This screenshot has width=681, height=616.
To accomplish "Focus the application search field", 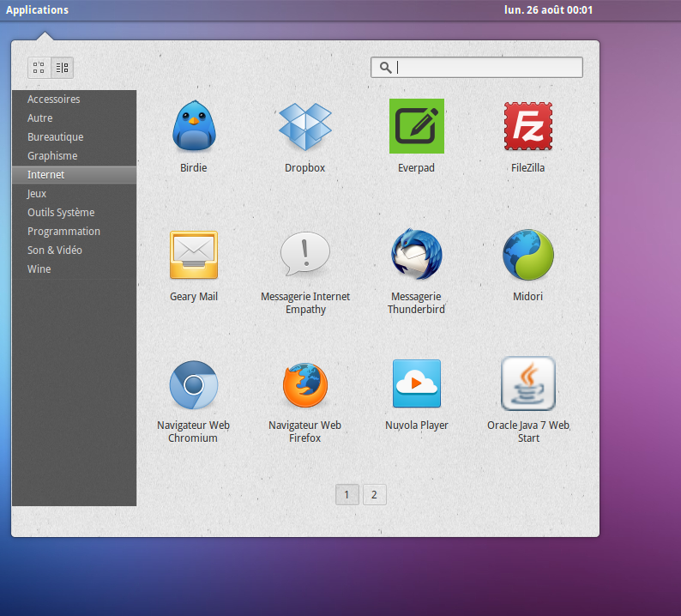I will coord(476,67).
